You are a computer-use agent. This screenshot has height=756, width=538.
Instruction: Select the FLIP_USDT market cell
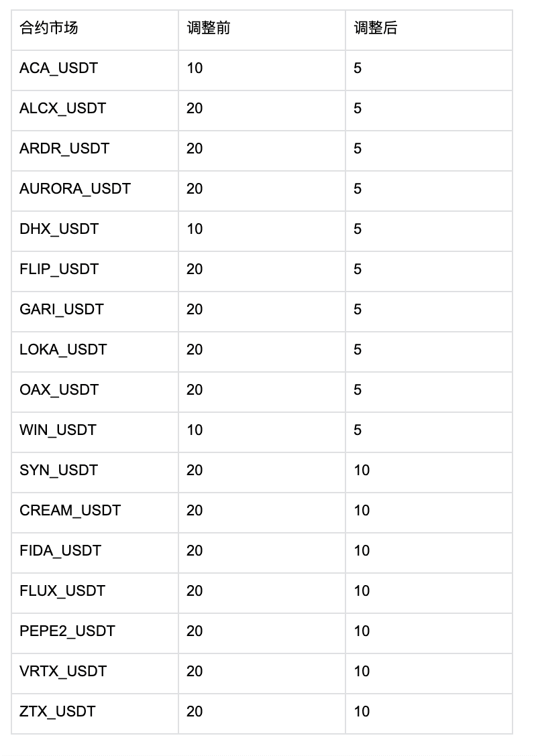59,269
